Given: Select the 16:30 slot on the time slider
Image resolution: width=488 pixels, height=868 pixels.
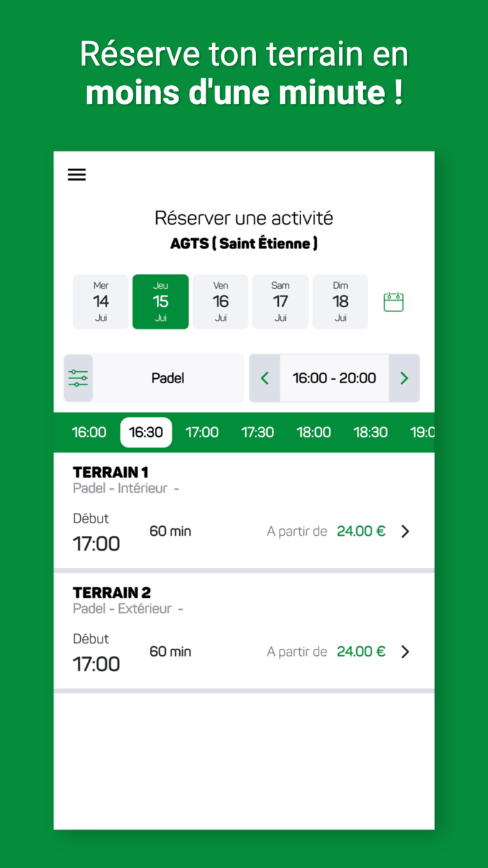Looking at the screenshot, I should [146, 432].
